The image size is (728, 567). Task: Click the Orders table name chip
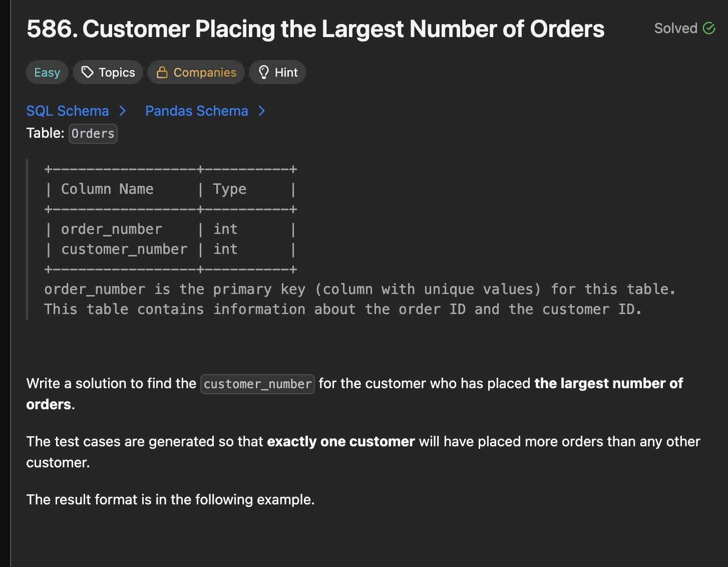[x=93, y=133]
